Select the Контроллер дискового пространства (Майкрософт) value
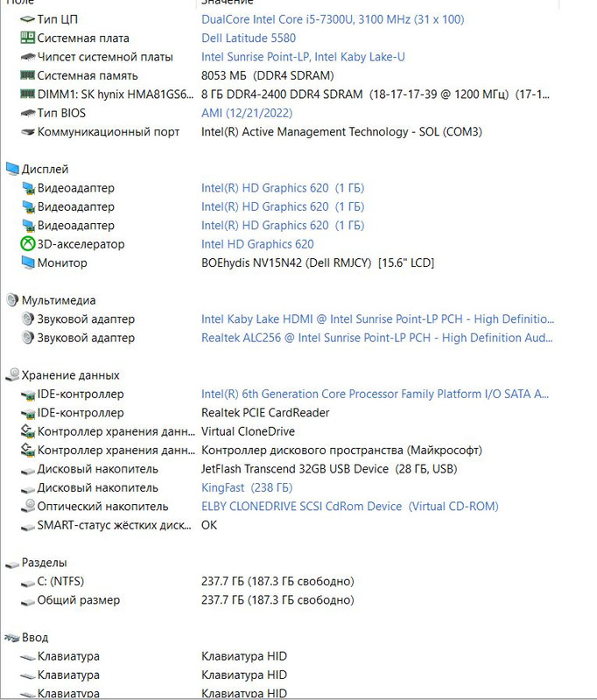The width and height of the screenshot is (597, 700). (341, 450)
